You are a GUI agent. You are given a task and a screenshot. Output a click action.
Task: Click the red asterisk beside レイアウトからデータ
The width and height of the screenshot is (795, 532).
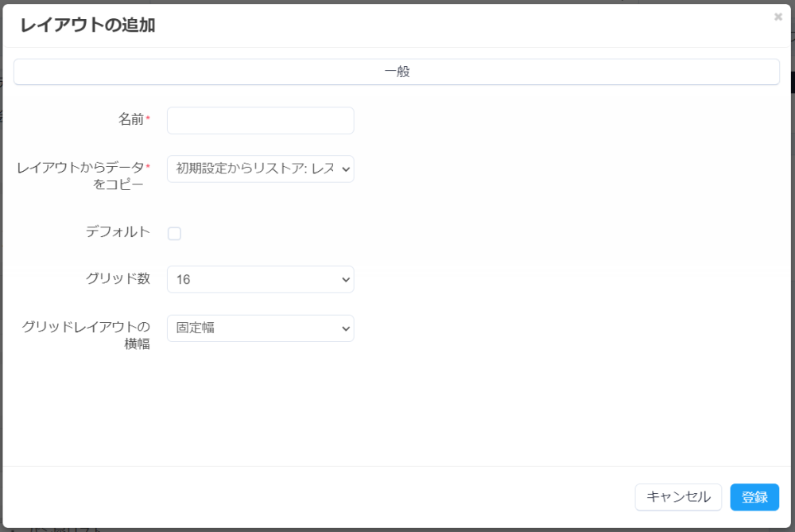coord(148,166)
